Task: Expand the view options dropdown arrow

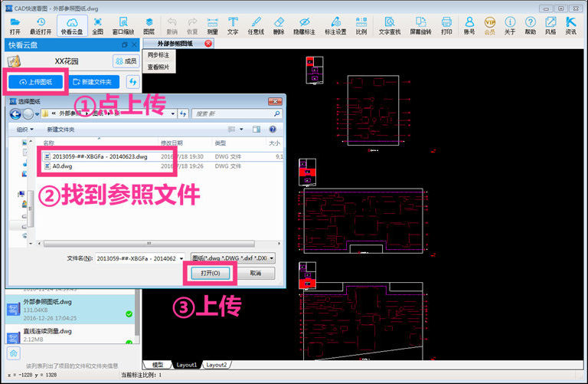Action: click(241, 129)
